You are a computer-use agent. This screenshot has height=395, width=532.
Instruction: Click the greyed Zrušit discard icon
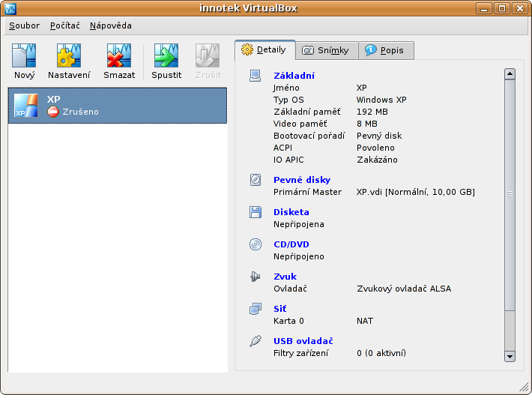point(208,55)
